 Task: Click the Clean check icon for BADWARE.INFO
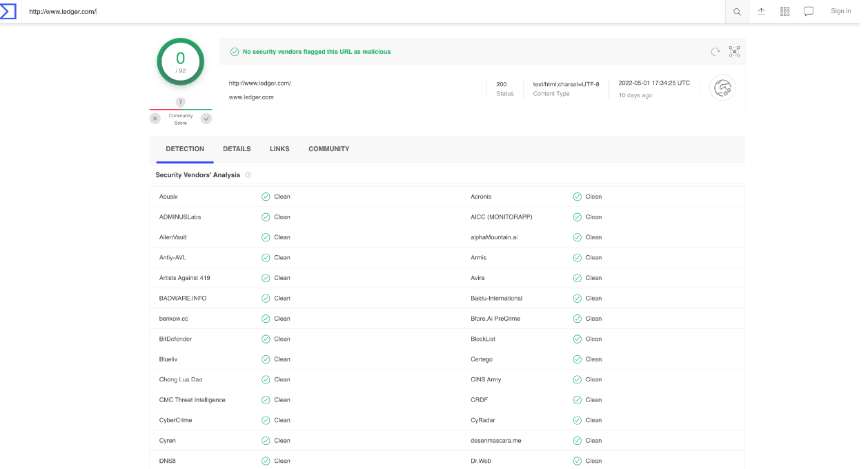click(266, 298)
